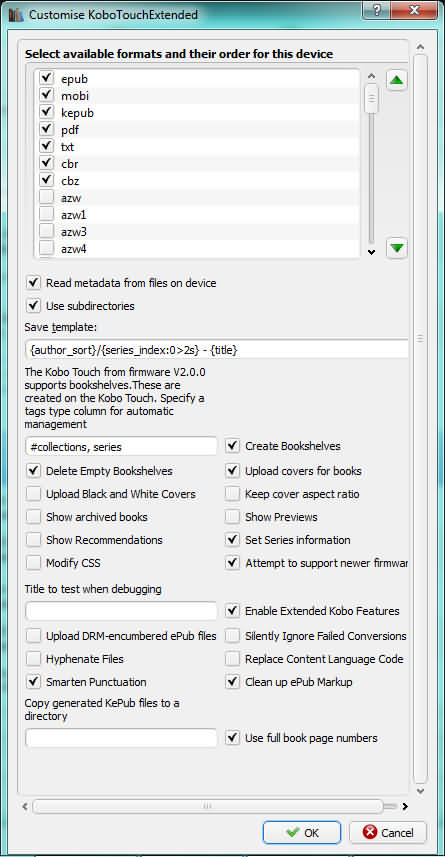Click dialog vertical scroll down arrow

420,791
